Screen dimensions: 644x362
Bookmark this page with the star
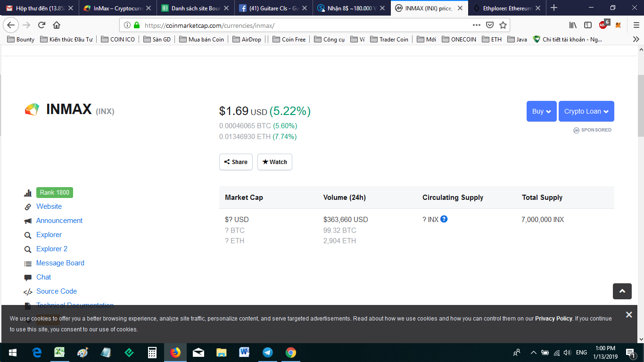(503, 25)
